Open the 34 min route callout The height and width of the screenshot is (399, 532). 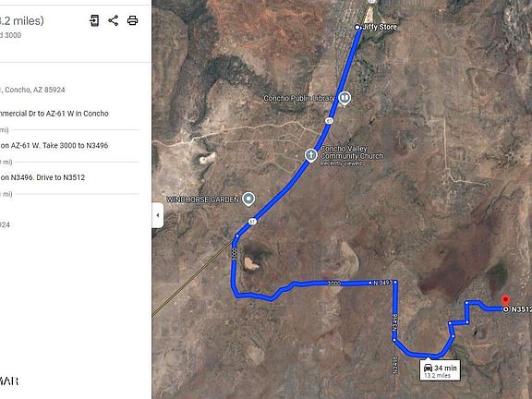point(440,370)
